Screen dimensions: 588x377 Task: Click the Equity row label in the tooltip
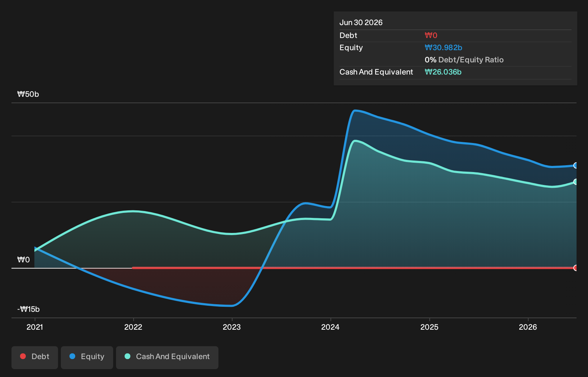click(x=351, y=48)
